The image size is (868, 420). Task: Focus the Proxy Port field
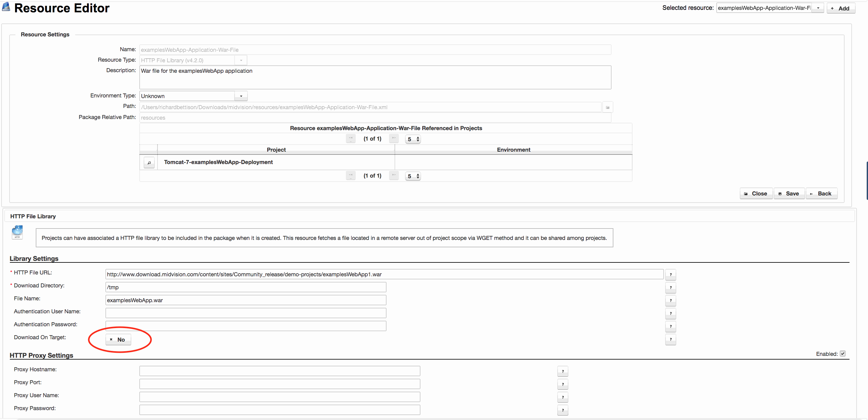click(280, 384)
